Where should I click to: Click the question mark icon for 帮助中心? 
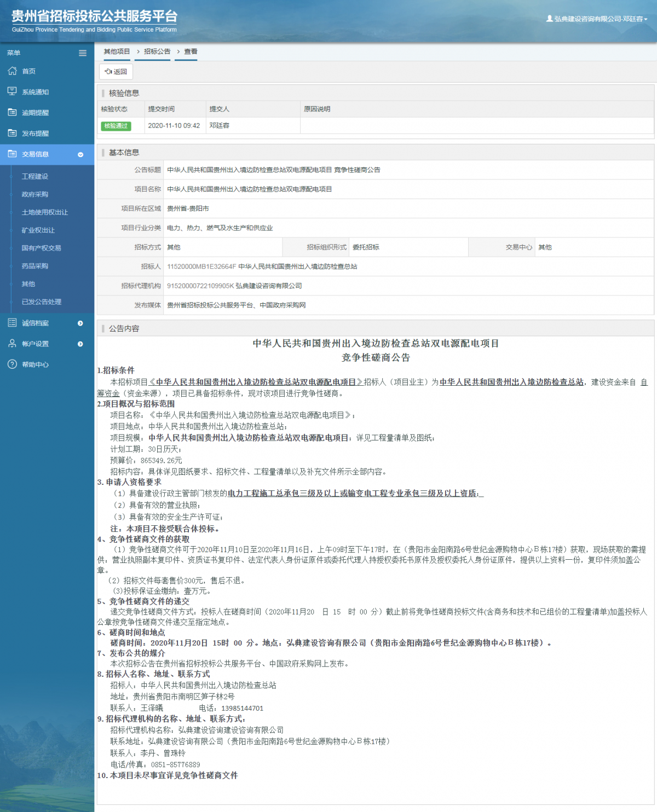click(x=12, y=364)
